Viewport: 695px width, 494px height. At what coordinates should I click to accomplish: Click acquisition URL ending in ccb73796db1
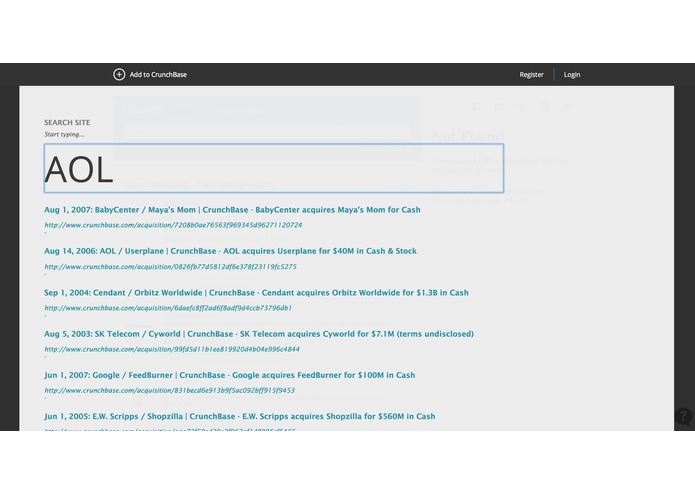tap(168, 308)
